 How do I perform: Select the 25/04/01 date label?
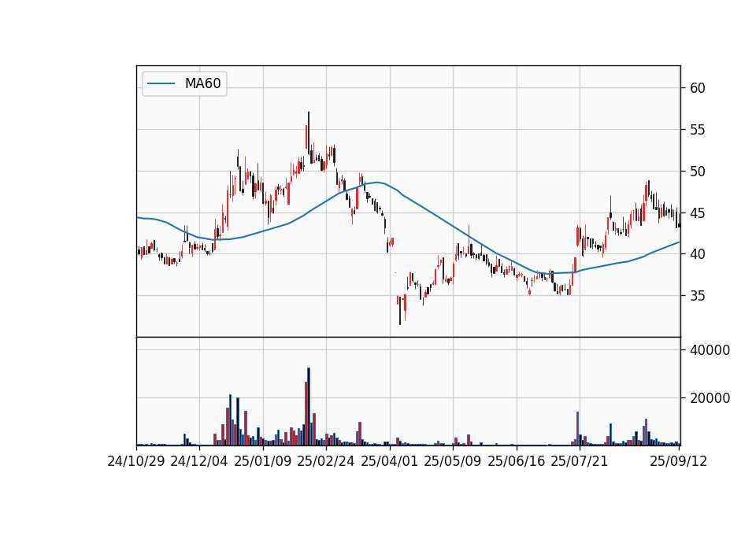coord(390,461)
